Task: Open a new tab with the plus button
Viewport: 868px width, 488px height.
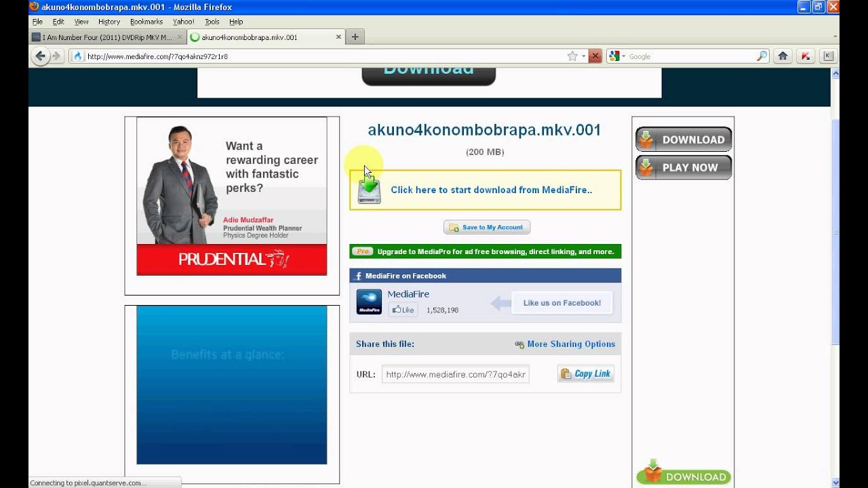Action: coord(355,37)
